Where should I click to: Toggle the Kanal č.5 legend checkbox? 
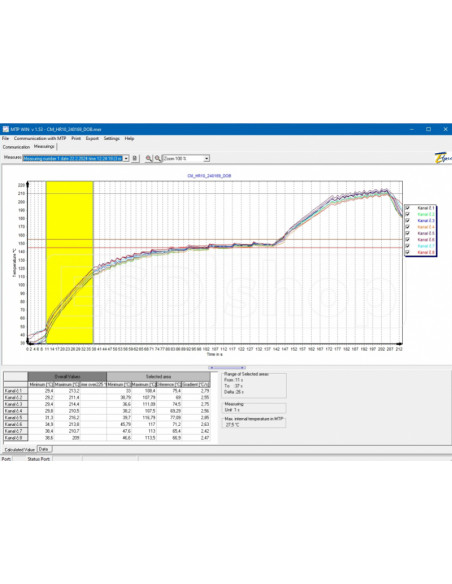pos(408,233)
